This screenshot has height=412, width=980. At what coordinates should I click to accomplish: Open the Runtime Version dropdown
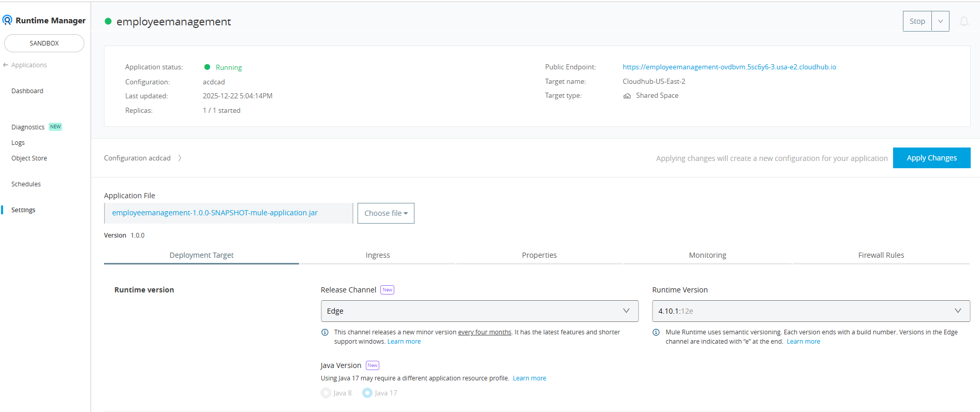(x=810, y=311)
